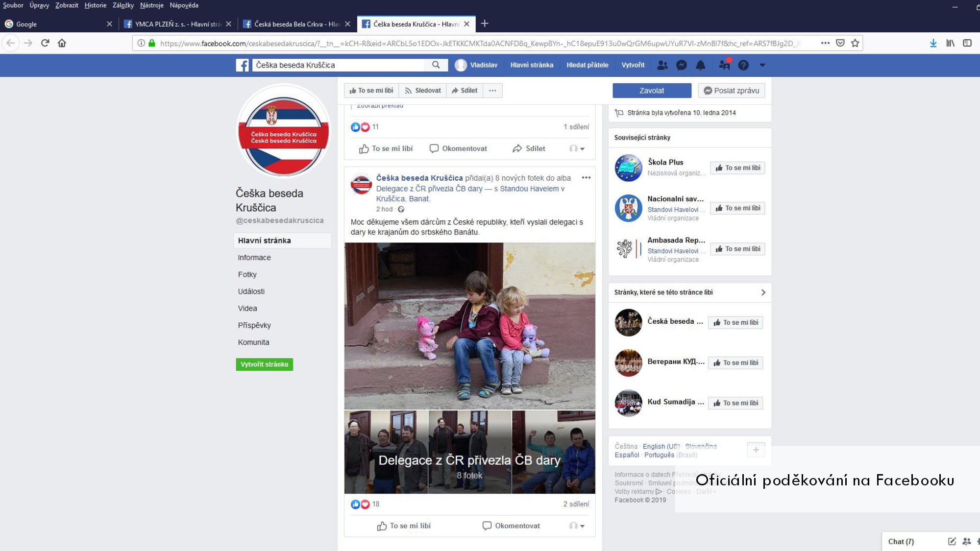
Task: Open Standou Havelem tagged link
Action: (529, 189)
